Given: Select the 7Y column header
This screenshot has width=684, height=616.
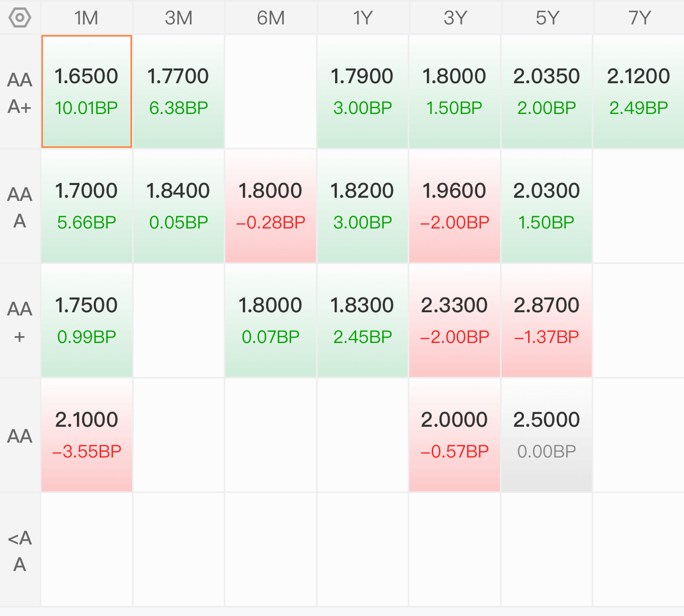Looking at the screenshot, I should click(639, 17).
